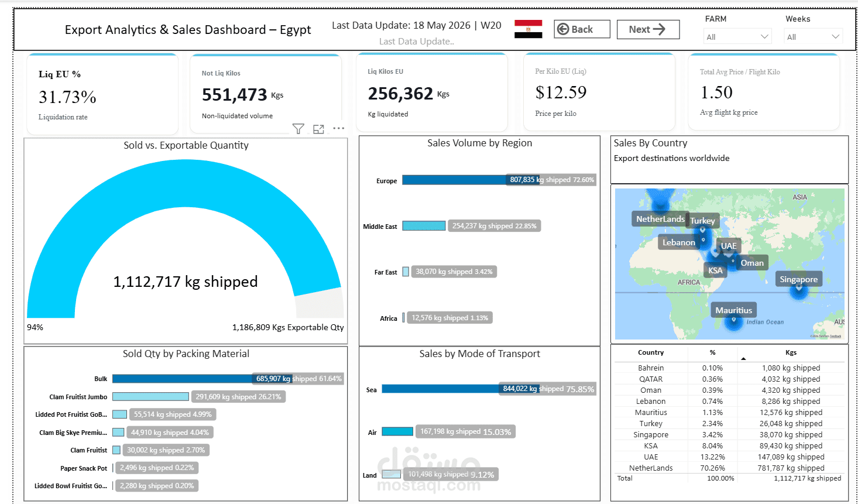Select the Oman row in country table
This screenshot has height=504, width=858.
click(729, 390)
